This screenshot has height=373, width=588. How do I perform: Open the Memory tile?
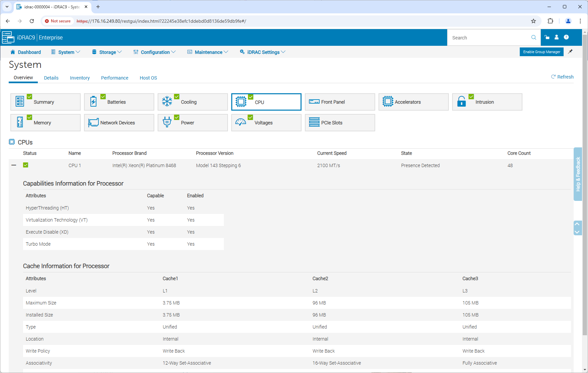click(x=46, y=123)
